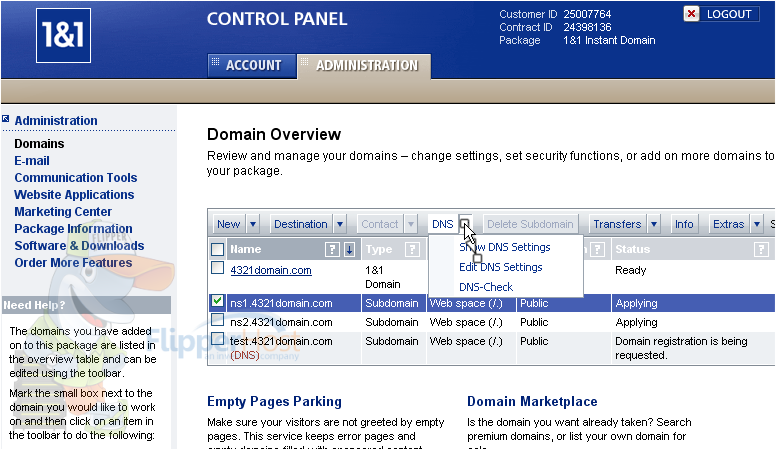The image size is (776, 450).
Task: Click the Ready status cell
Action: [630, 270]
